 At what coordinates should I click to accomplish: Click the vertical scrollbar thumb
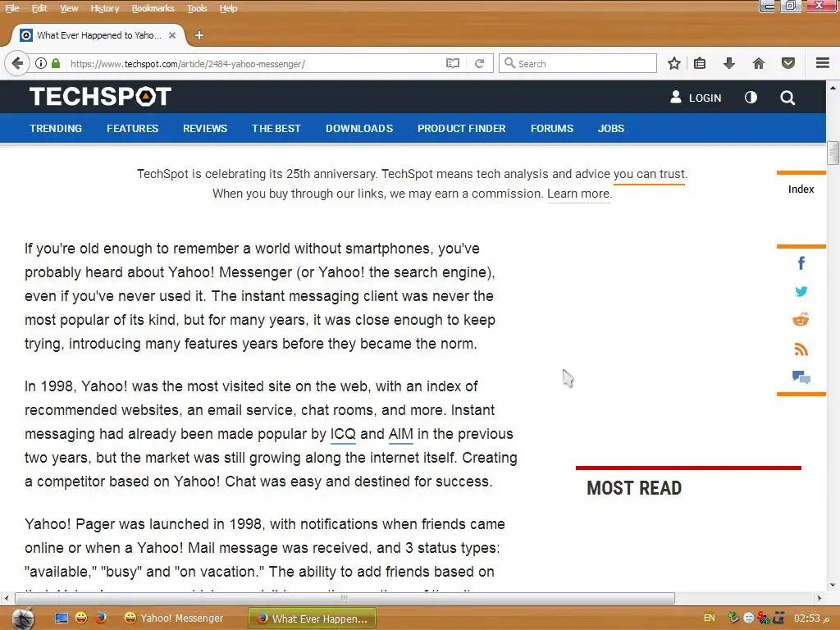(832, 153)
